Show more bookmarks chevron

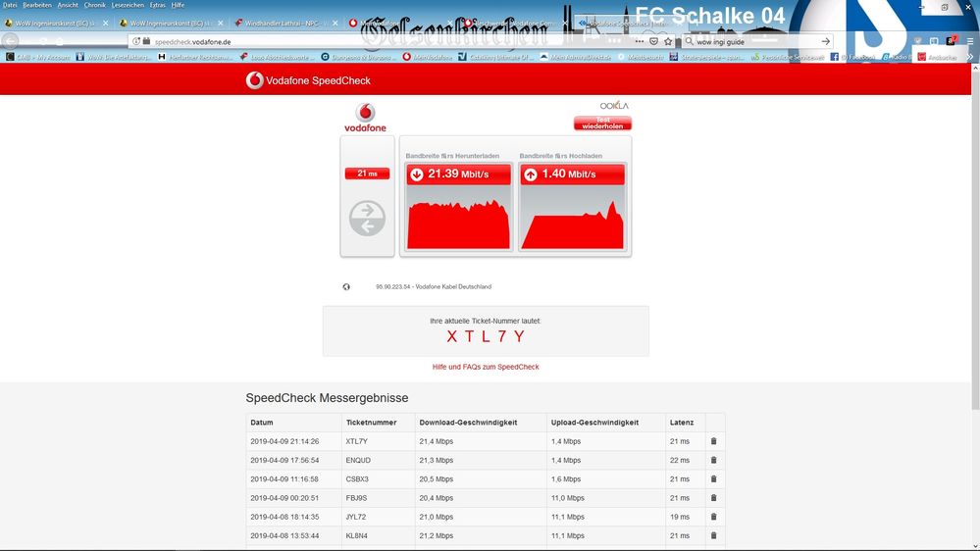[x=970, y=57]
